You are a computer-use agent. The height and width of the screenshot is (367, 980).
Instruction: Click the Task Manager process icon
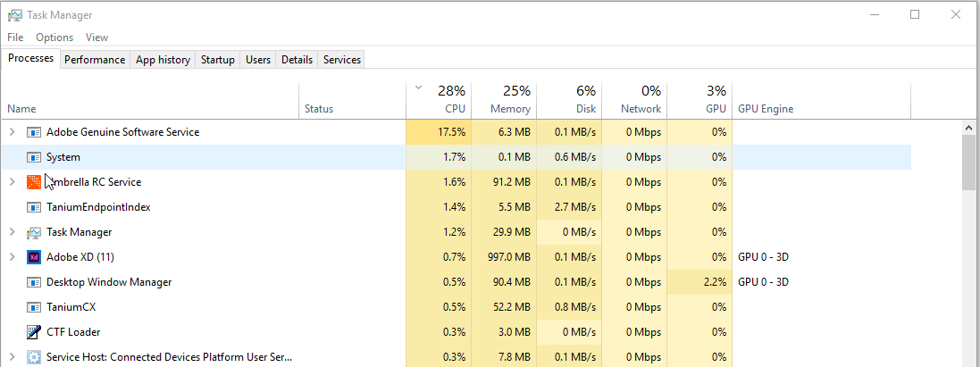coord(34,232)
